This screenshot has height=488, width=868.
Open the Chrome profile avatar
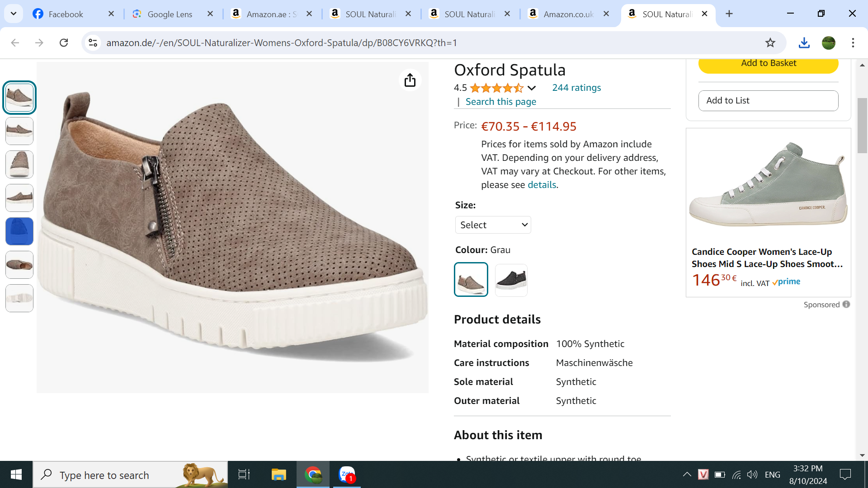pyautogui.click(x=828, y=43)
